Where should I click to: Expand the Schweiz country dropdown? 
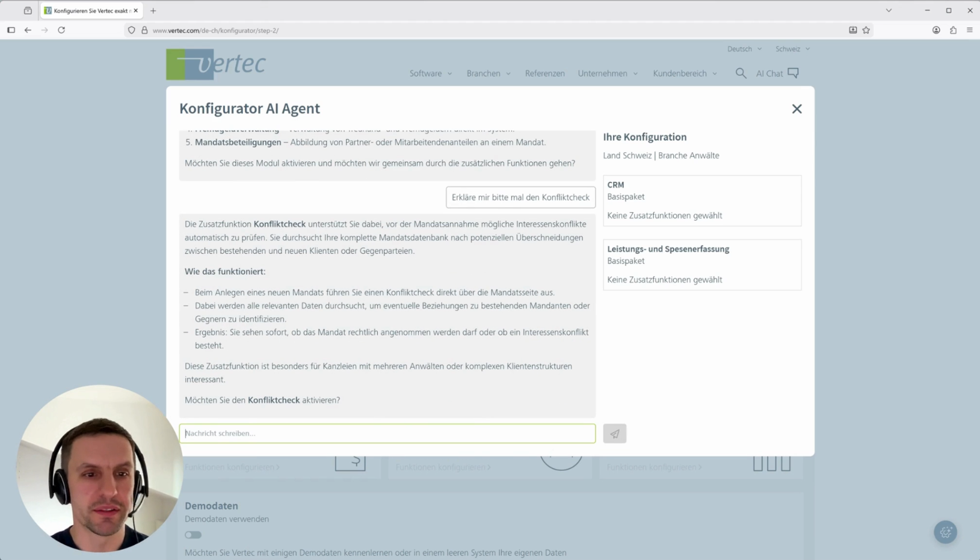(x=792, y=49)
